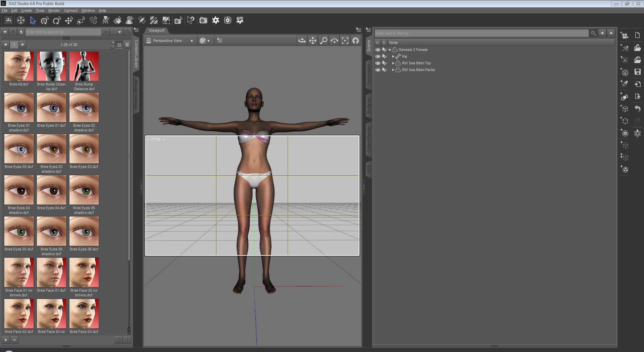644x352 pixels.
Task: Toggle visibility of RW Sea Bikini Top
Action: point(378,63)
